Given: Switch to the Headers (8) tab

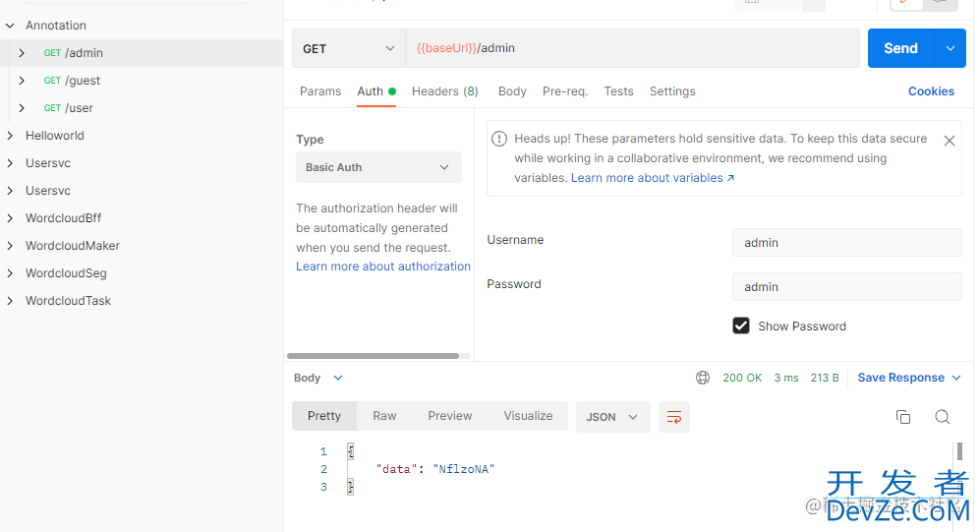Looking at the screenshot, I should 445,91.
